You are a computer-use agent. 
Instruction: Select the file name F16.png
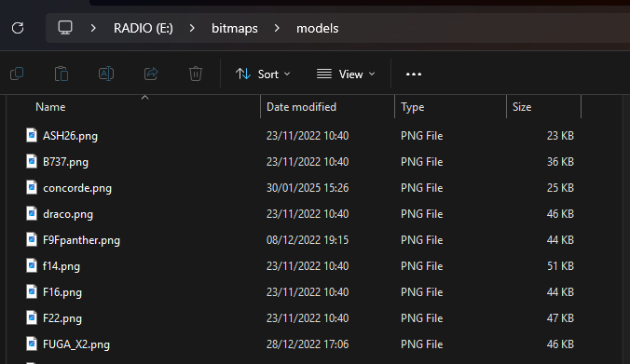click(x=62, y=292)
